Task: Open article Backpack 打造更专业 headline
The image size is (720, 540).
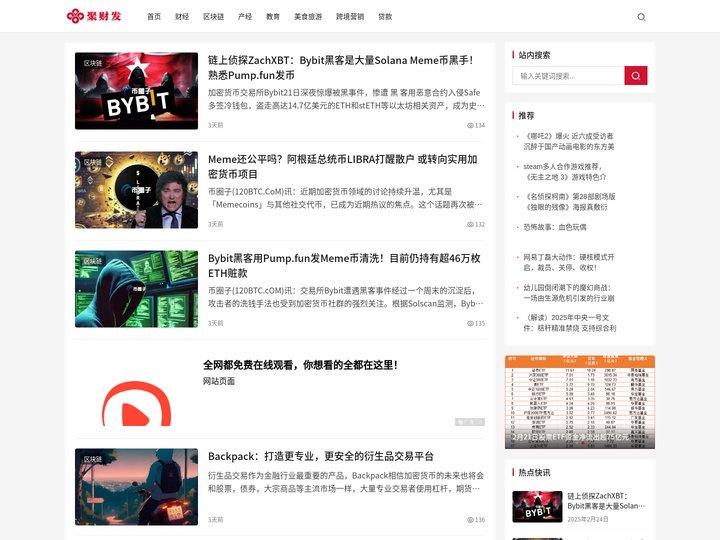Action: [x=321, y=456]
